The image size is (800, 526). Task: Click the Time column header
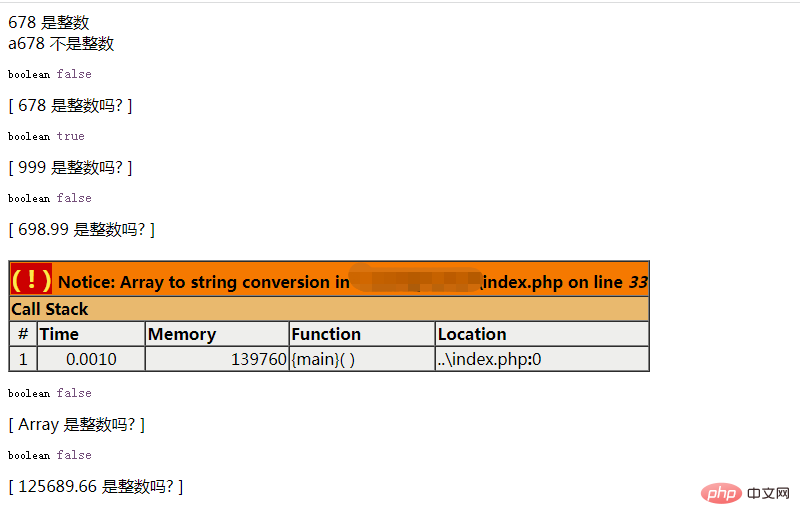(x=91, y=334)
